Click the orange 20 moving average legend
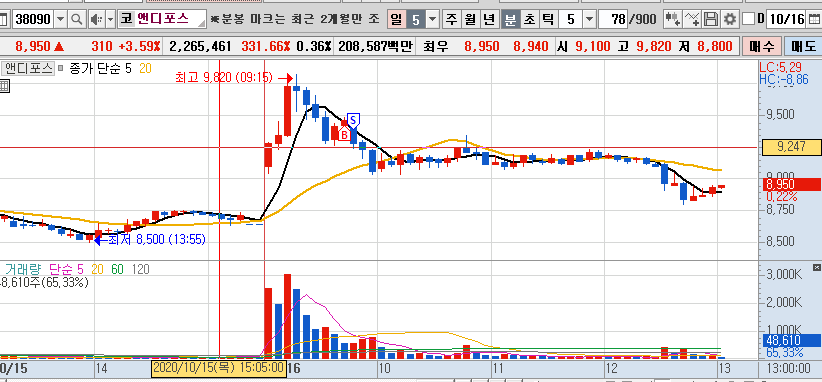Image resolution: width=822 pixels, height=382 pixels. tap(146, 69)
